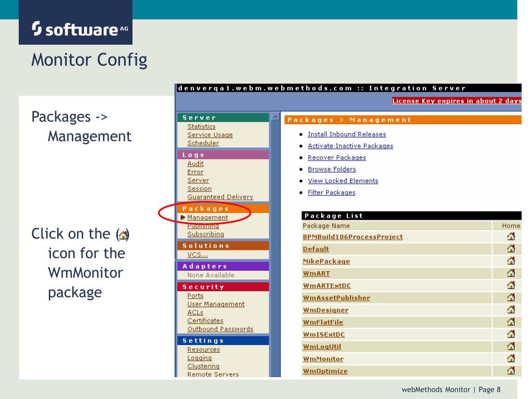Image resolution: width=532 pixels, height=399 pixels.
Task: Open Certificates under Security
Action: tap(205, 321)
